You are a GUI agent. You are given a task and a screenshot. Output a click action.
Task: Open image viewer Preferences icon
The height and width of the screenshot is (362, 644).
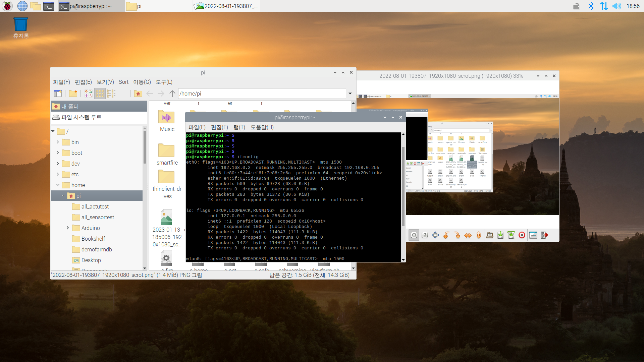(x=533, y=235)
